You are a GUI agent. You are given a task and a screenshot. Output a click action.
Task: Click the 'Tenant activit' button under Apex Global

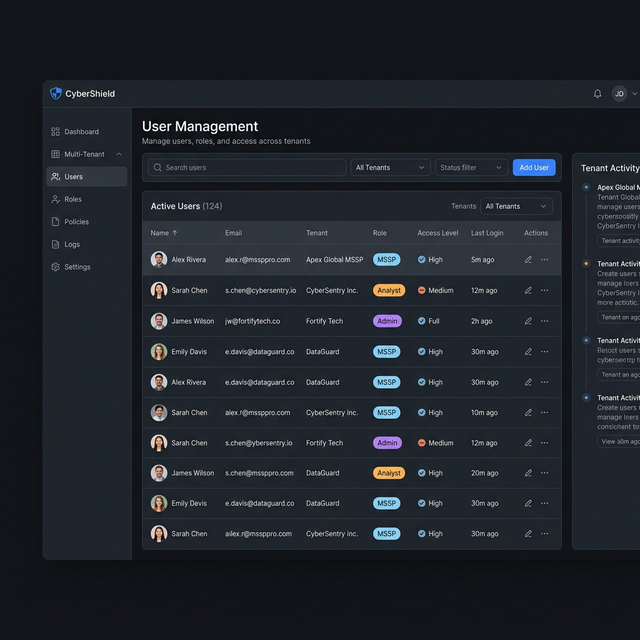[x=619, y=240]
